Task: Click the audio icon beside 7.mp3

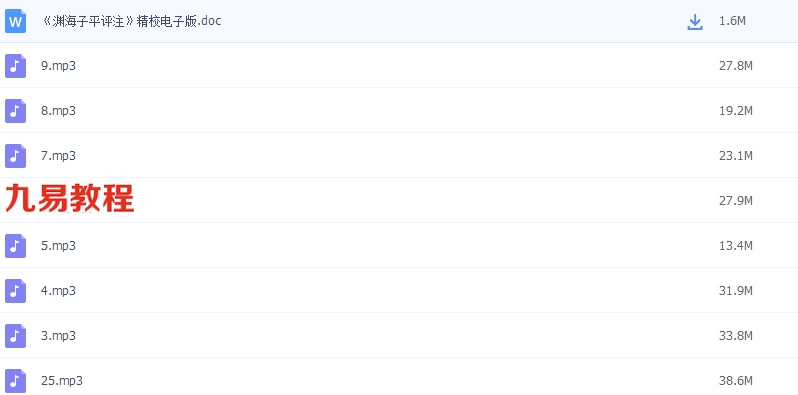Action: point(15,156)
